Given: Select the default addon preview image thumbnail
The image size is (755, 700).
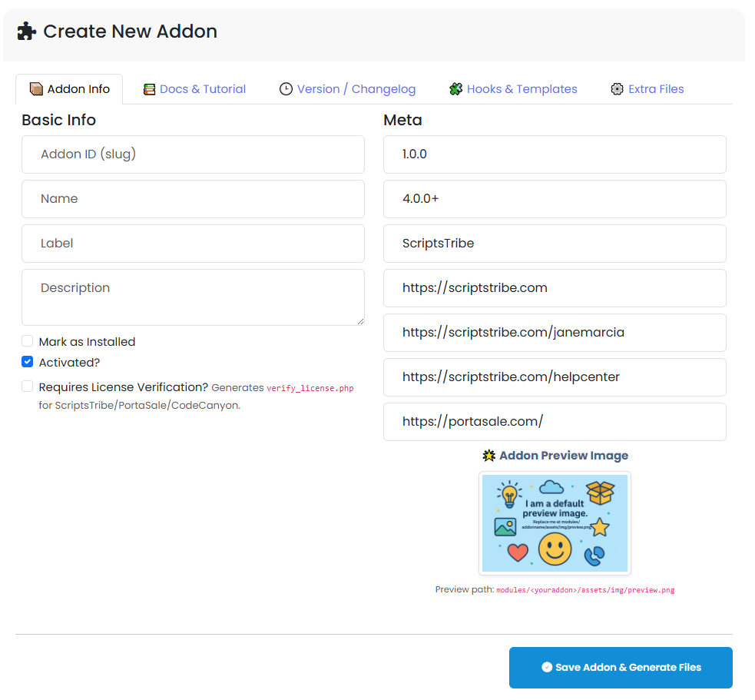Looking at the screenshot, I should (x=555, y=523).
